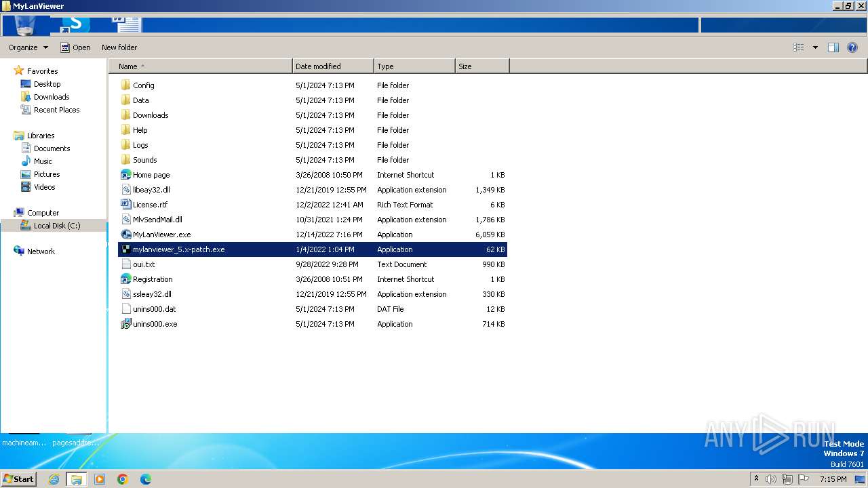Sort by the Name column header
This screenshot has height=488, width=868.
click(201, 66)
